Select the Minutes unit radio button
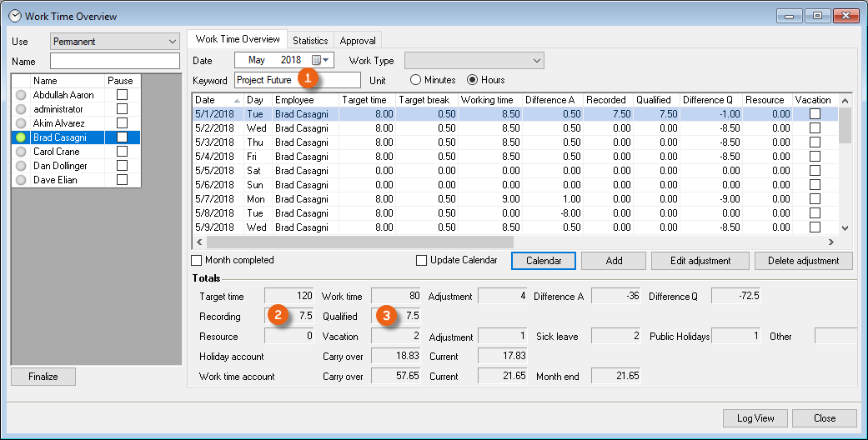 pyautogui.click(x=416, y=80)
